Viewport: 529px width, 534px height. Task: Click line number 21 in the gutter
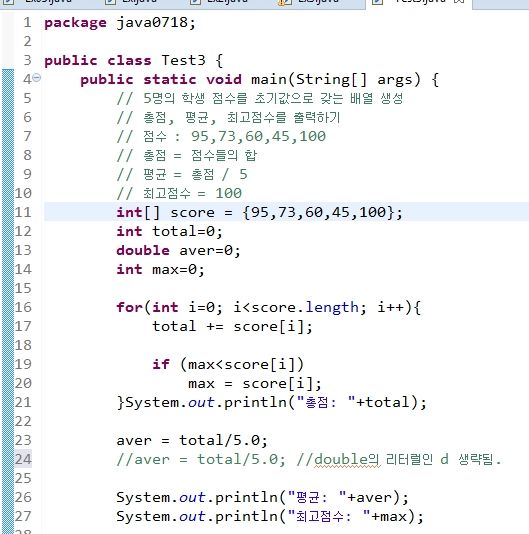23,403
